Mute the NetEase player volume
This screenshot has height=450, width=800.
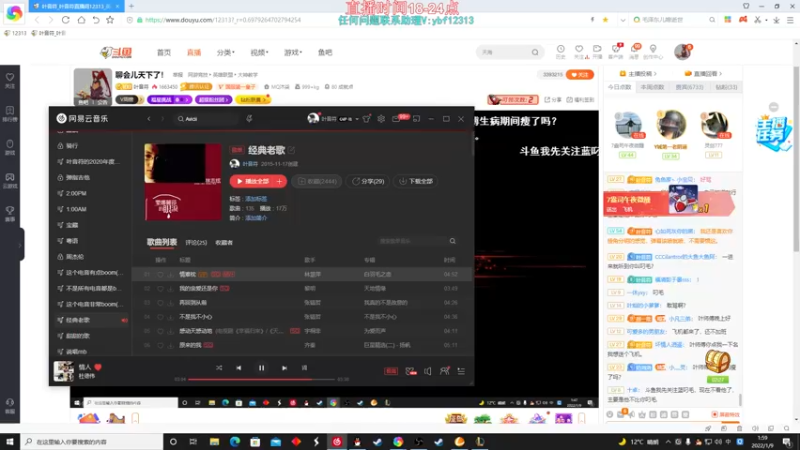pos(428,371)
